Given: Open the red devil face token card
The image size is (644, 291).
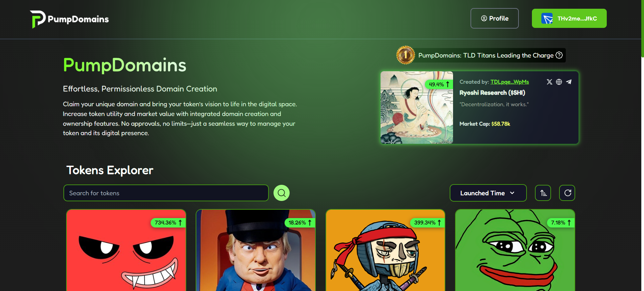Looking at the screenshot, I should pos(126,250).
